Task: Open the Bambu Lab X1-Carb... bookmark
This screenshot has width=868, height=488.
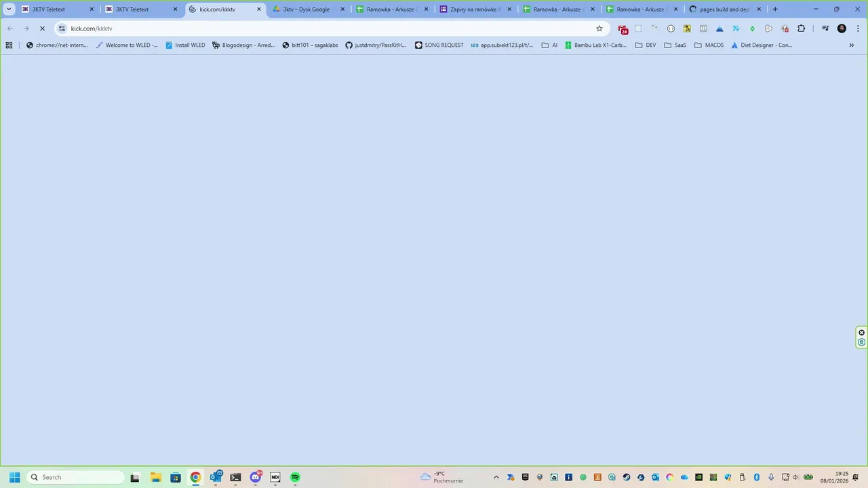Action: [596, 45]
